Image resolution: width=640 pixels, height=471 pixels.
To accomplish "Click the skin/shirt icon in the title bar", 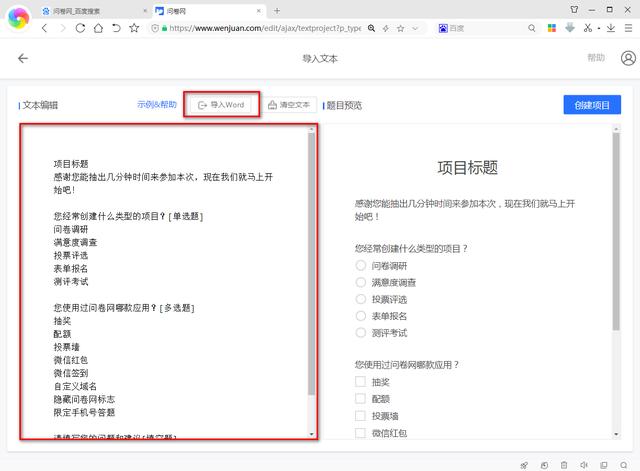I will click(x=574, y=9).
